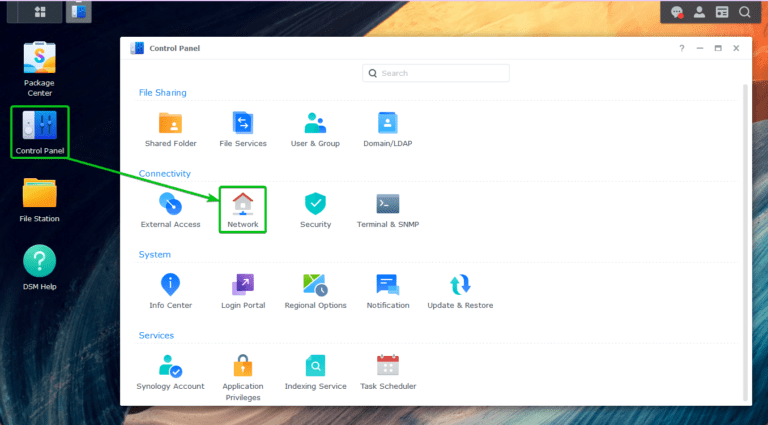Open Shared Folder settings
The image size is (768, 425).
coord(170,123)
